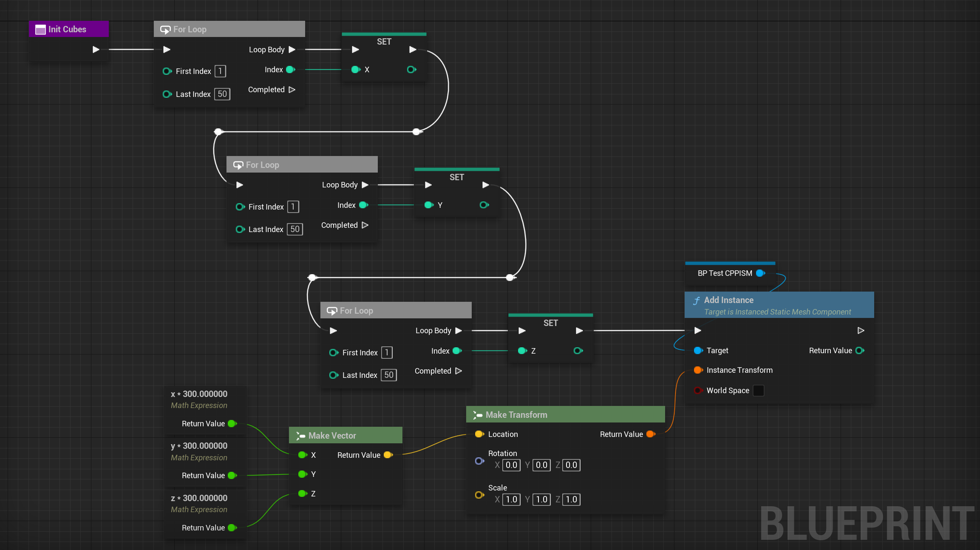Toggle the World Space checkbox
Screen dimensions: 980x550
coord(758,391)
